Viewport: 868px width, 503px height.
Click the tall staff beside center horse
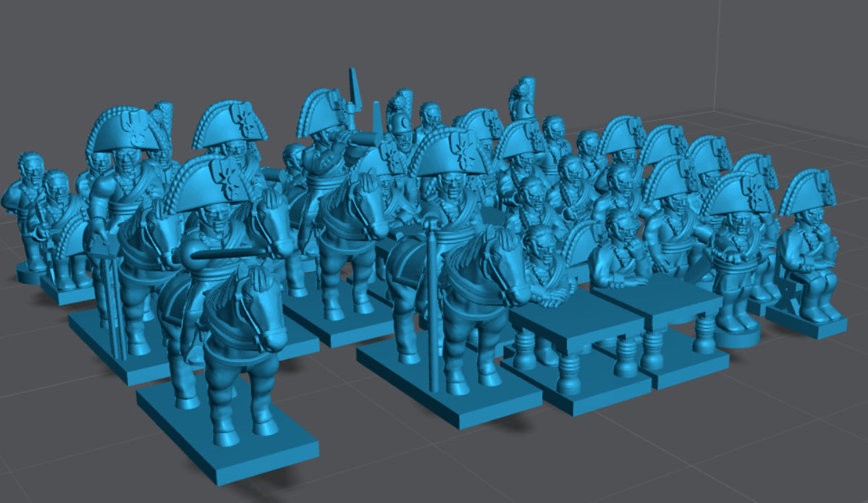pyautogui.click(x=432, y=304)
